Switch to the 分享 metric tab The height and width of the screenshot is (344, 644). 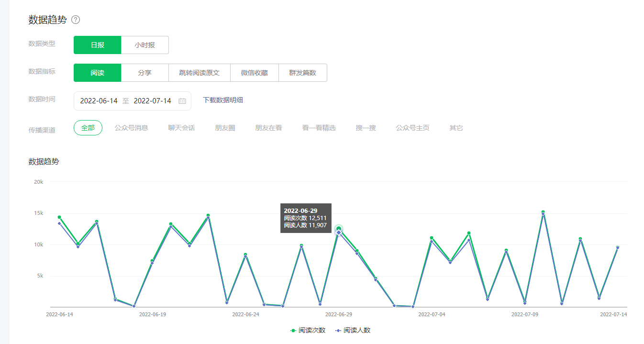144,73
